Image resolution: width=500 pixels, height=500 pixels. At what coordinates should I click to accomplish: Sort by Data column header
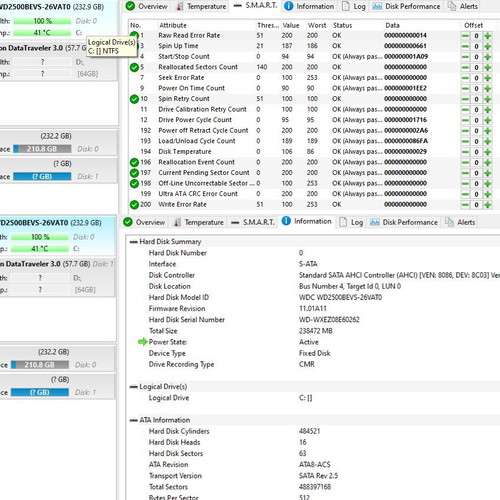392,25
